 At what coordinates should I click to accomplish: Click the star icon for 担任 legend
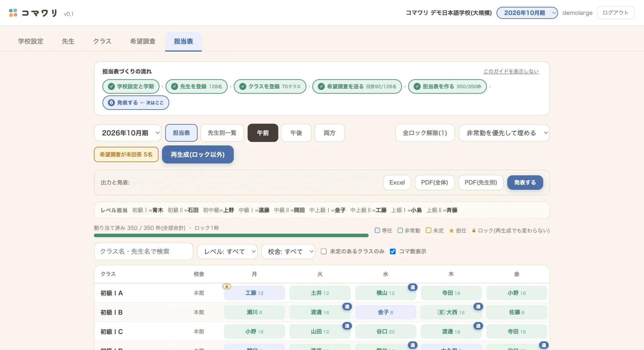click(x=451, y=231)
